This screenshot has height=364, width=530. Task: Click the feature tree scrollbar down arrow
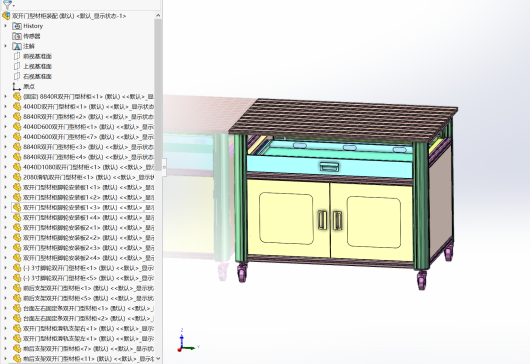(x=158, y=358)
